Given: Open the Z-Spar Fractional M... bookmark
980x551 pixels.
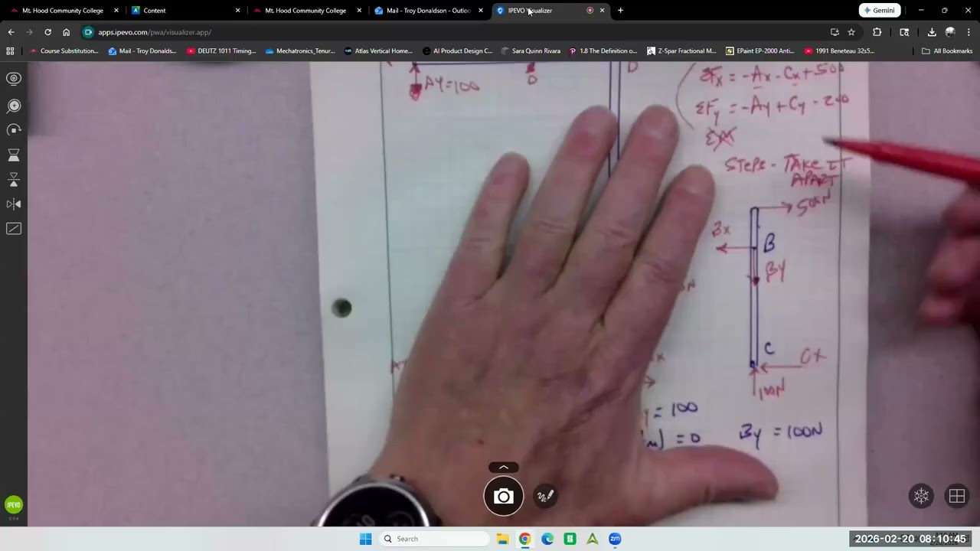Looking at the screenshot, I should (x=681, y=51).
